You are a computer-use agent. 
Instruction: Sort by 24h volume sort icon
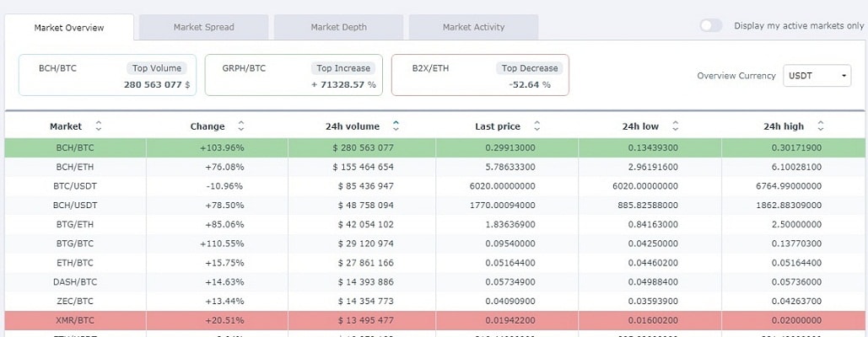(x=396, y=126)
